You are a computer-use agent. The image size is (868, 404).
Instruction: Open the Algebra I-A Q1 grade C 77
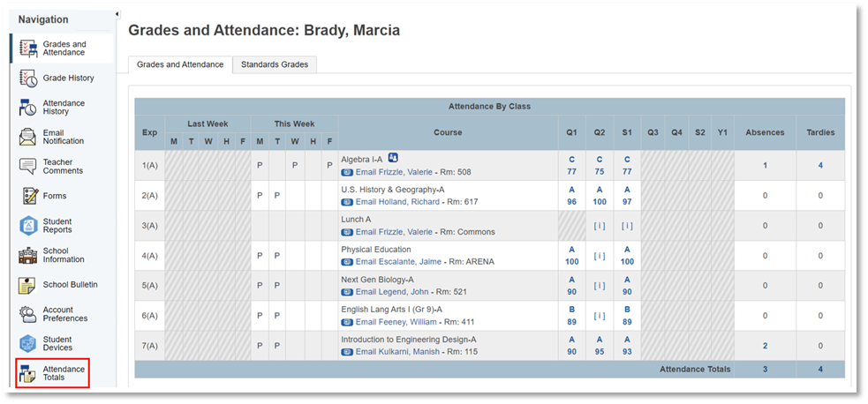572,166
